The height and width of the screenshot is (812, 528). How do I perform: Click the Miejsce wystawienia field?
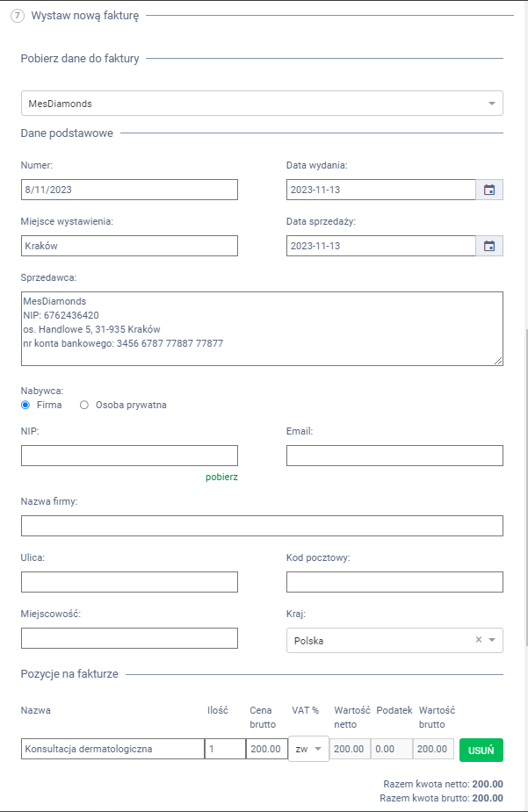coord(129,246)
